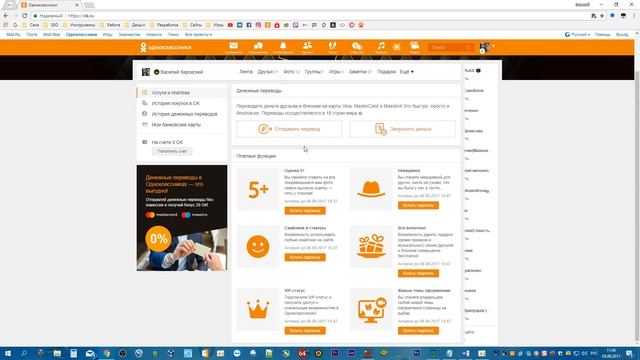Buy subscription for Живые темы оформления
Viewport: 640px width, 360px height.
tap(418, 331)
